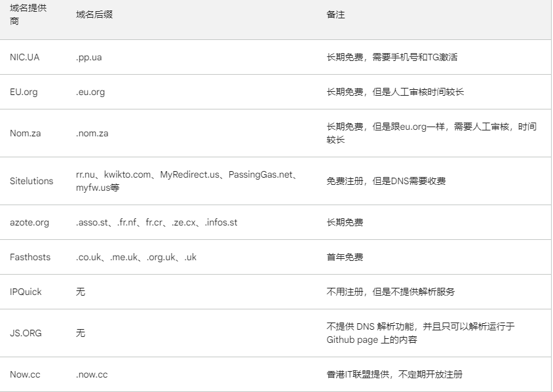The image size is (553, 392).
Task: Click the .pp.ua domain suffix
Action: click(89, 57)
